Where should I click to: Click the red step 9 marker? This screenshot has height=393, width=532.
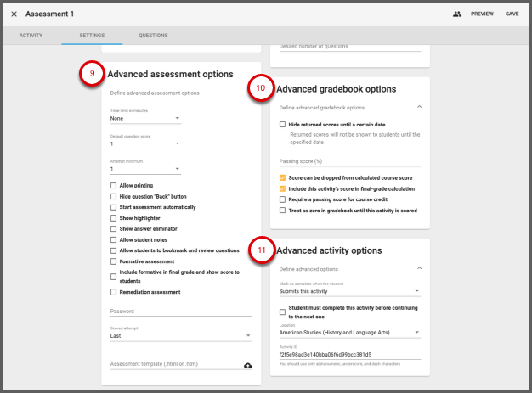pyautogui.click(x=91, y=75)
